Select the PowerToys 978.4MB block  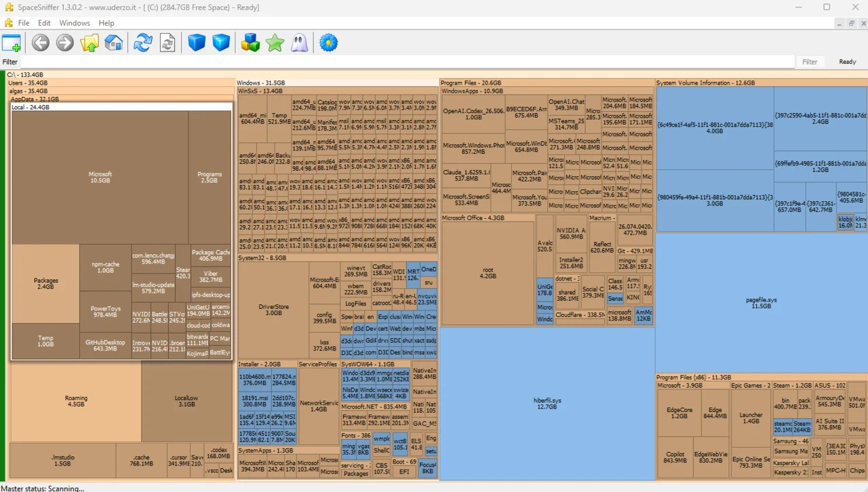[x=106, y=312]
